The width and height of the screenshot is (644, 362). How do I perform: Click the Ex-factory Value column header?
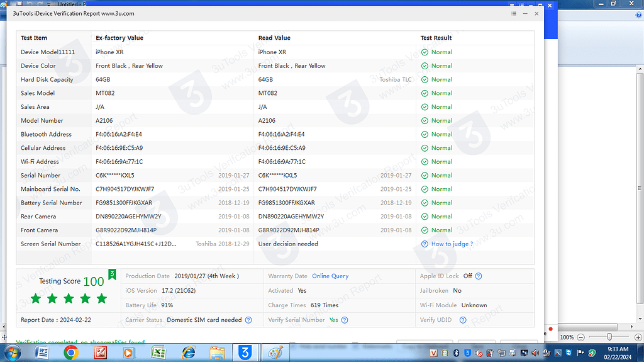click(x=119, y=38)
